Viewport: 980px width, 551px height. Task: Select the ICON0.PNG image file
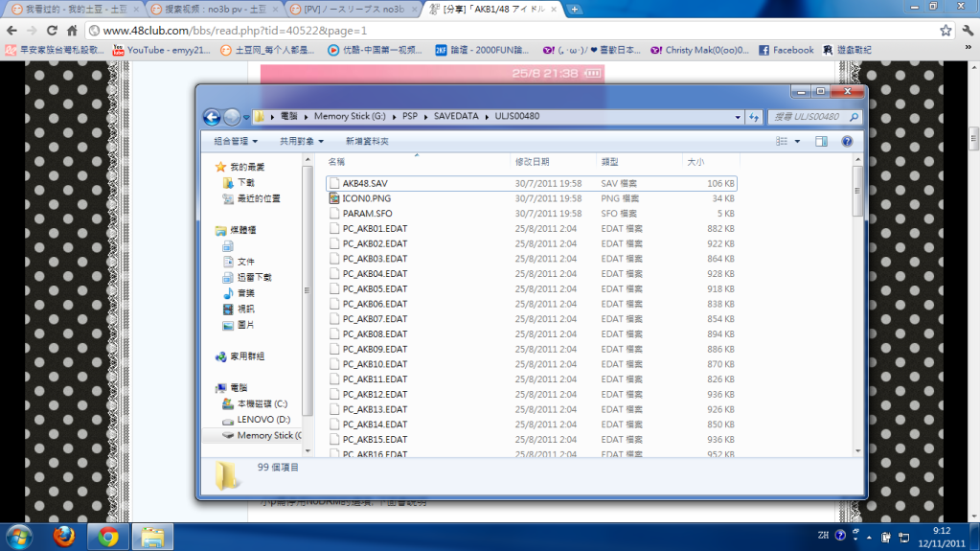click(x=367, y=198)
